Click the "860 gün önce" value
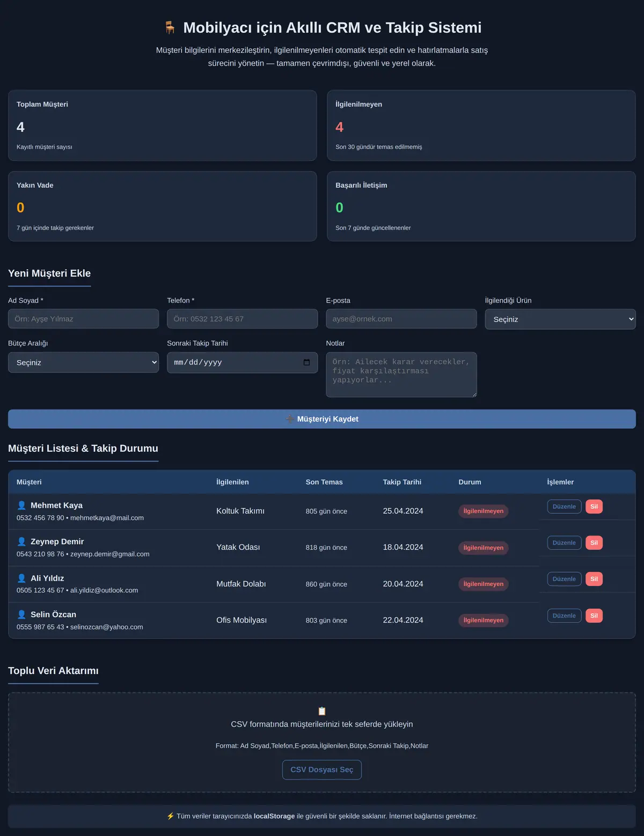 pyautogui.click(x=326, y=584)
